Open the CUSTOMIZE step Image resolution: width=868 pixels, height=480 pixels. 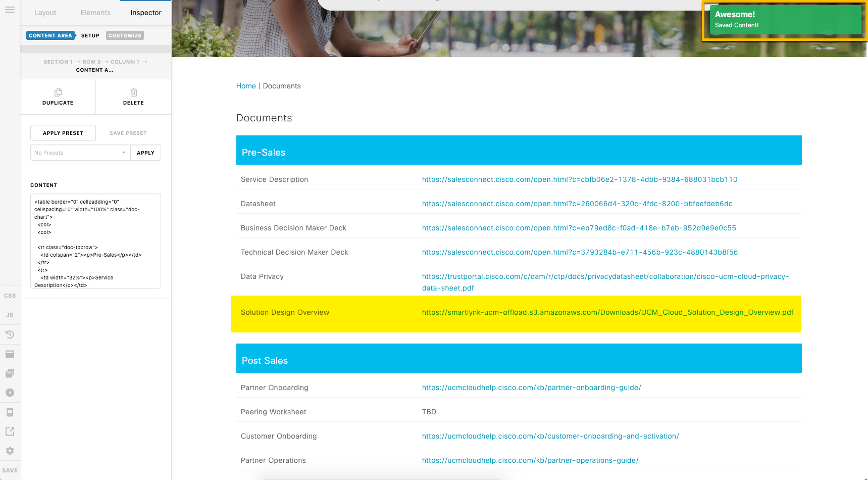tap(125, 35)
